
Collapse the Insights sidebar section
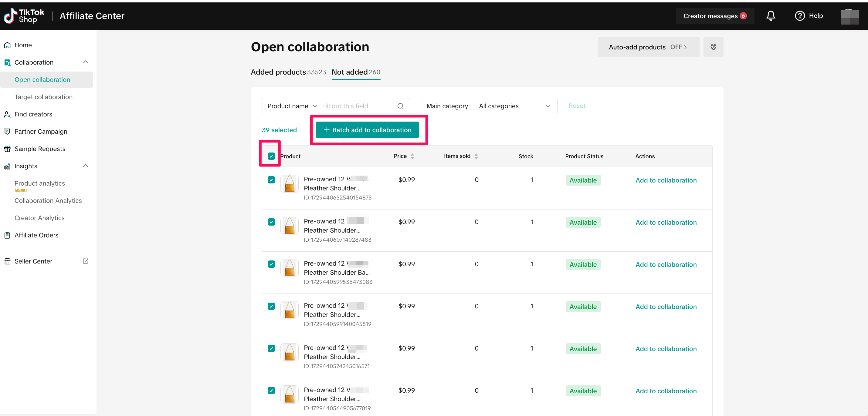pos(85,166)
